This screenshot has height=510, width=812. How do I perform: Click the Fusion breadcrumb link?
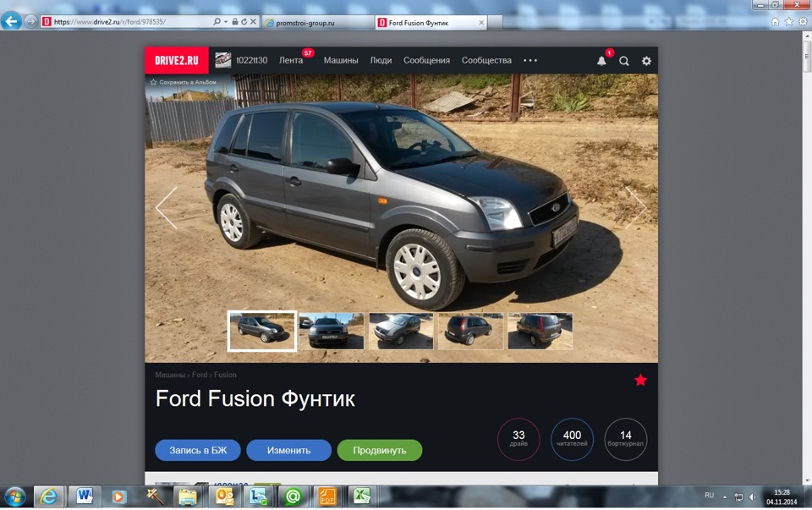coord(225,375)
